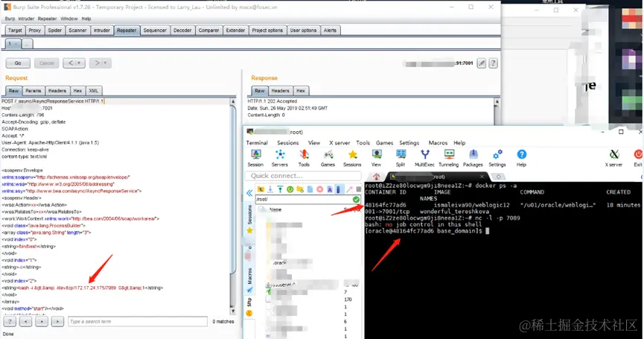Open a new terminal tab in MobaXterm
The image size is (644, 339).
point(498,177)
